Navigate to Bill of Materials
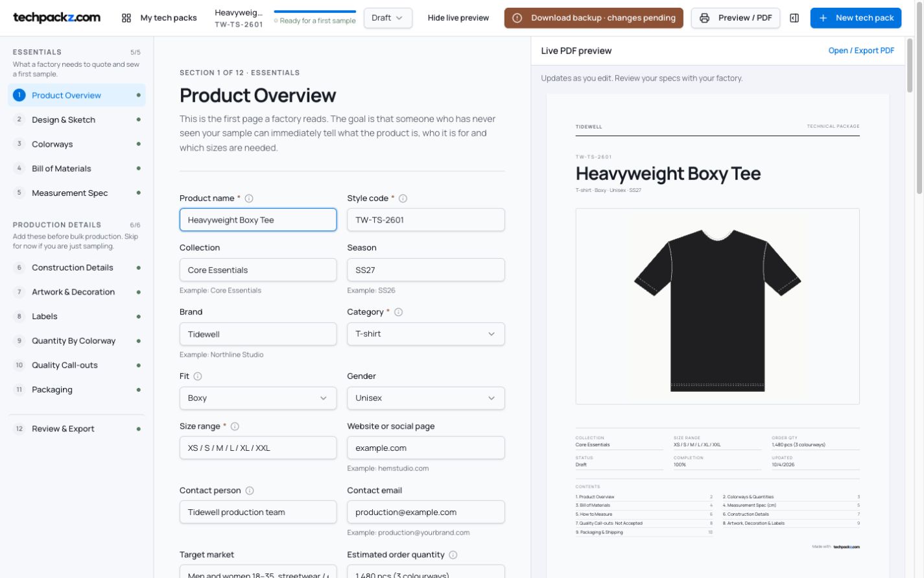The image size is (924, 578). coord(77,169)
